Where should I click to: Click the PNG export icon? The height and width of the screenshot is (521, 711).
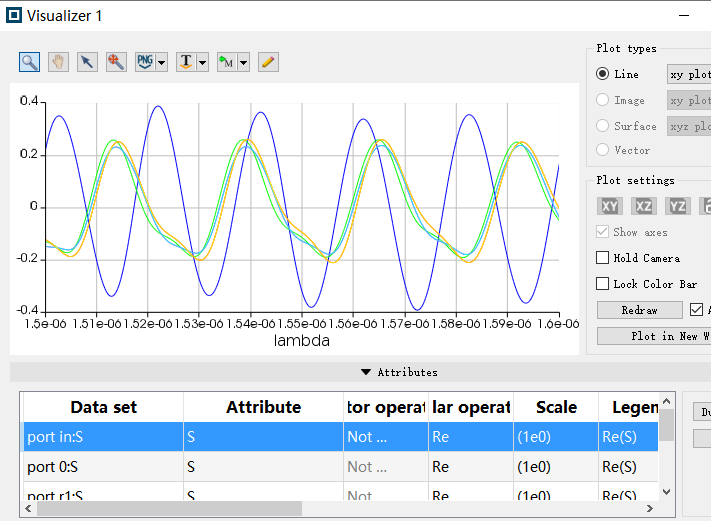[145, 62]
